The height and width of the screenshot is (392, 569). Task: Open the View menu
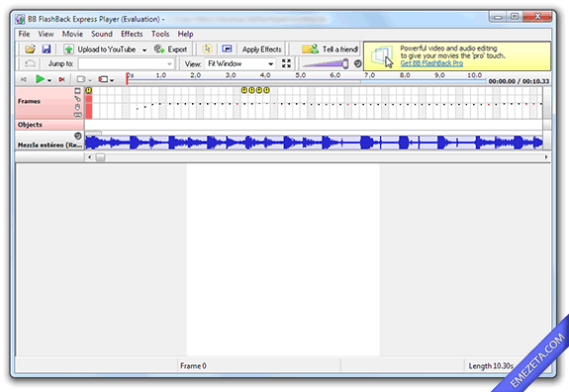click(x=46, y=34)
